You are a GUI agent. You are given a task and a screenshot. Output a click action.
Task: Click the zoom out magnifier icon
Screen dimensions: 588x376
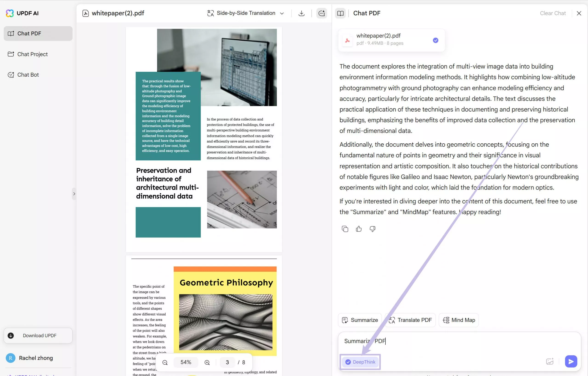(165, 362)
